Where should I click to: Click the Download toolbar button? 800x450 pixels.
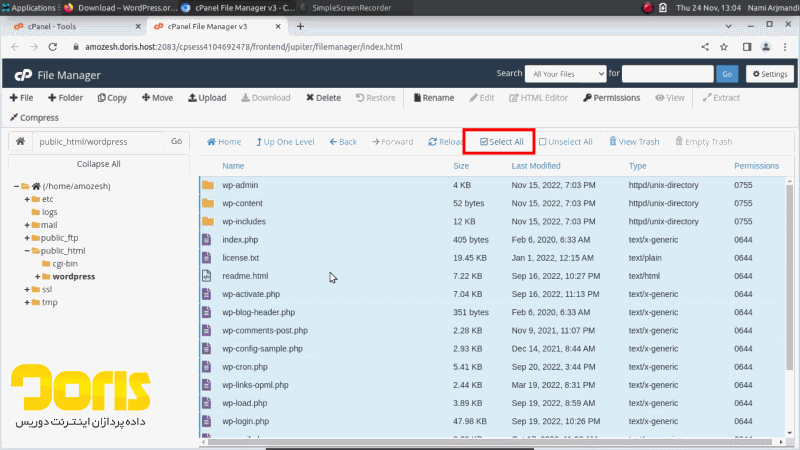pos(266,97)
